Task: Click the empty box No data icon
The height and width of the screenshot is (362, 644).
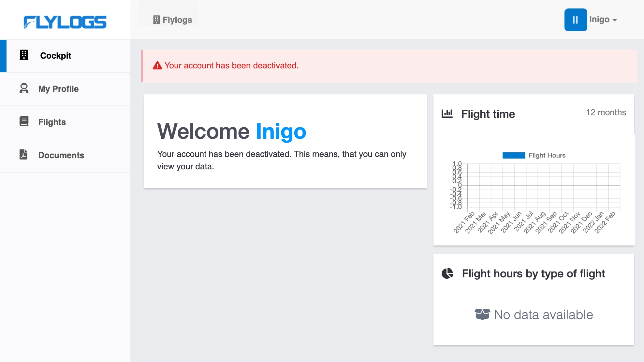Action: 482,314
